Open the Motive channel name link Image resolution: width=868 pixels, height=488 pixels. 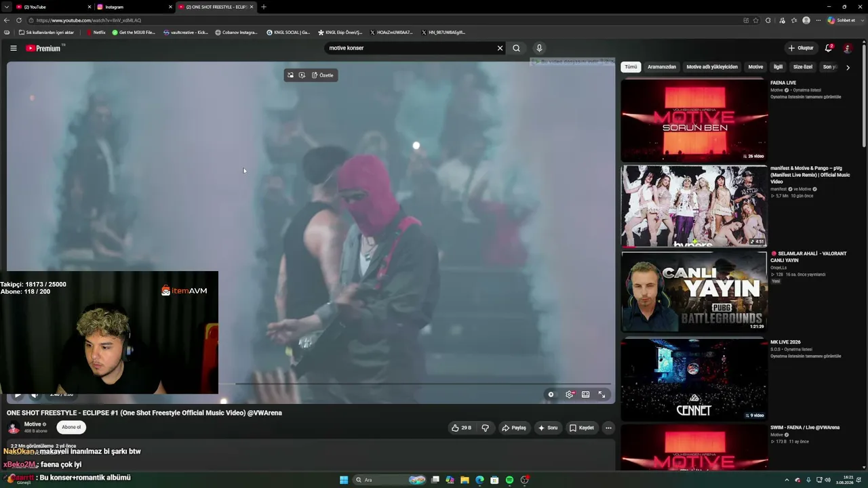point(33,424)
